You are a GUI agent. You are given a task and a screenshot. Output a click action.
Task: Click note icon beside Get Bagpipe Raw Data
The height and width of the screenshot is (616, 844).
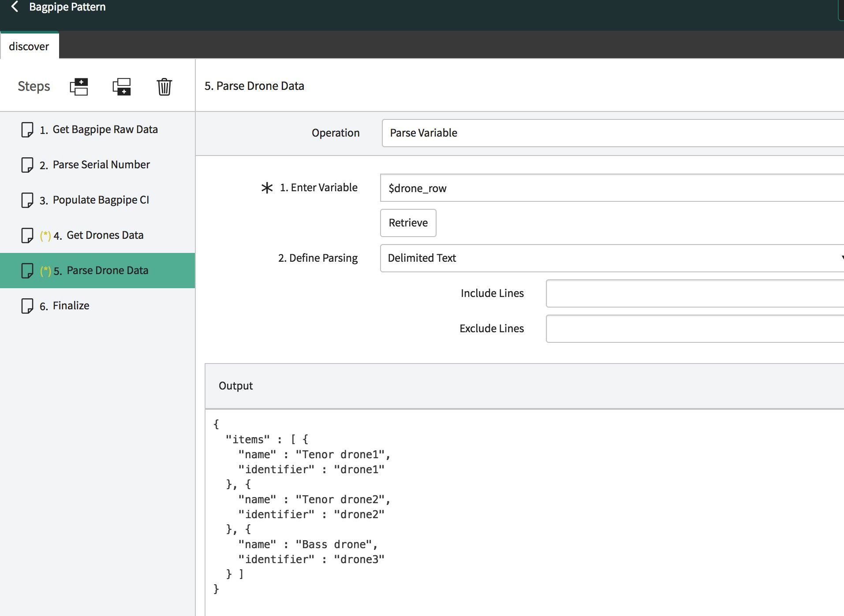pyautogui.click(x=27, y=130)
